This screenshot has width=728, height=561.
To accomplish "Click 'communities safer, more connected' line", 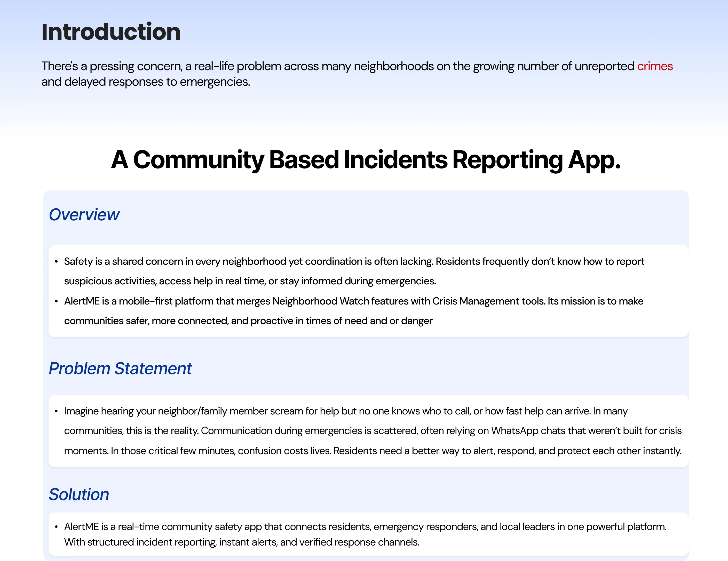I will click(x=248, y=321).
